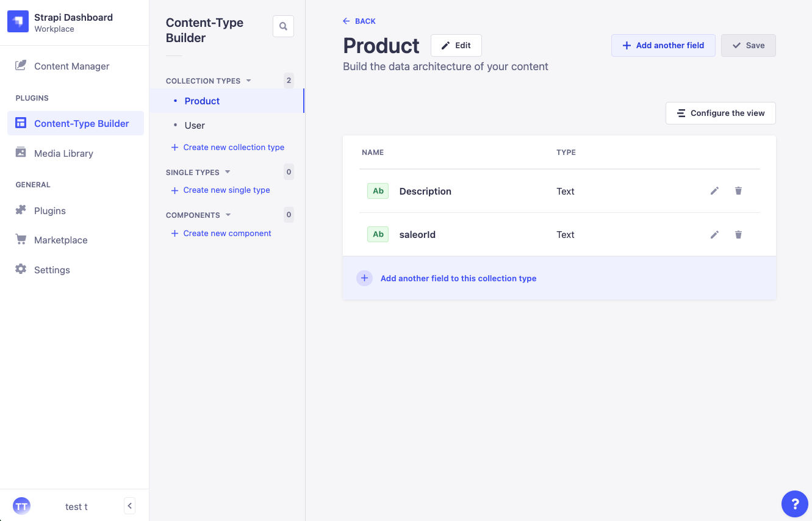812x521 pixels.
Task: Click the TT user avatar
Action: [21, 506]
